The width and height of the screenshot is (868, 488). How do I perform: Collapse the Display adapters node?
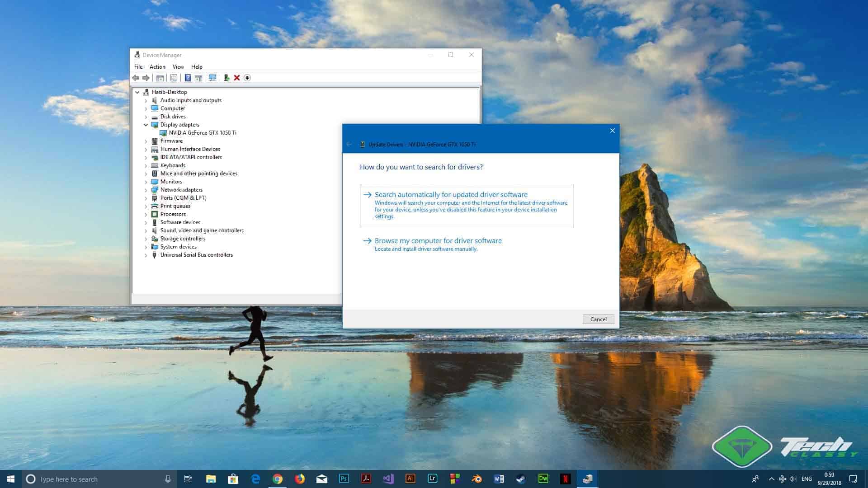point(146,125)
